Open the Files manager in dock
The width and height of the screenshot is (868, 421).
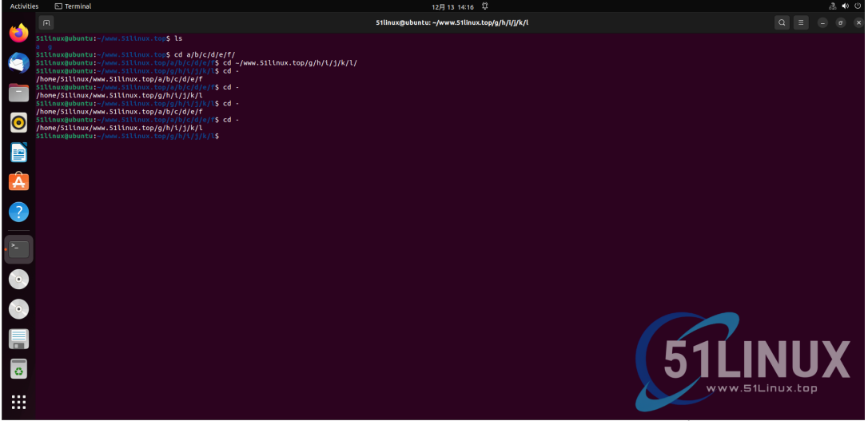[19, 93]
